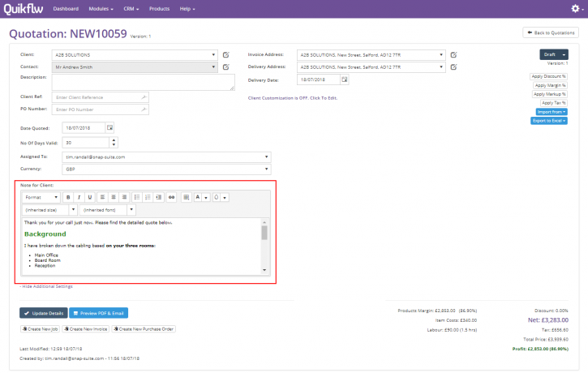Image resolution: width=588 pixels, height=373 pixels.
Task: Expand the Format dropdown in the editor
Action: click(41, 197)
